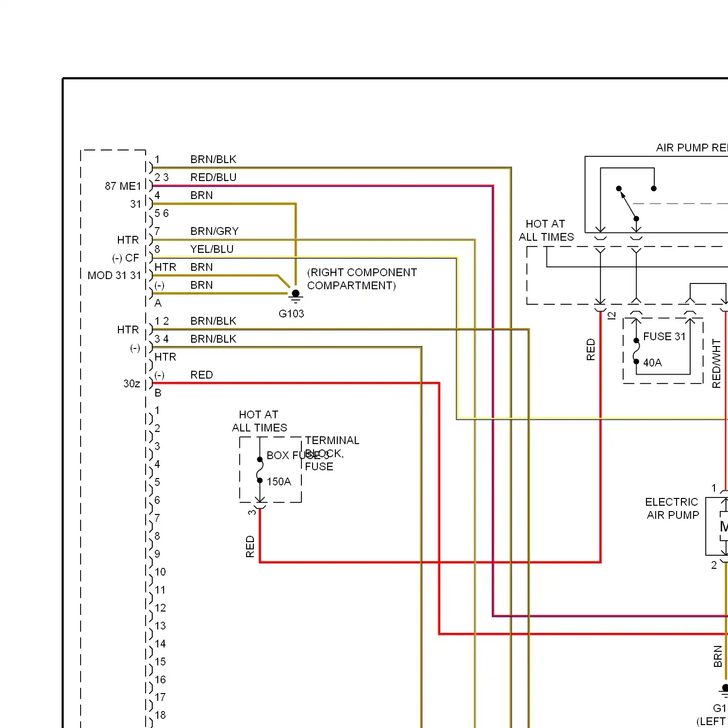Viewport: 728px width, 728px height.
Task: Click connector pin 14 label
Action: 160,644
